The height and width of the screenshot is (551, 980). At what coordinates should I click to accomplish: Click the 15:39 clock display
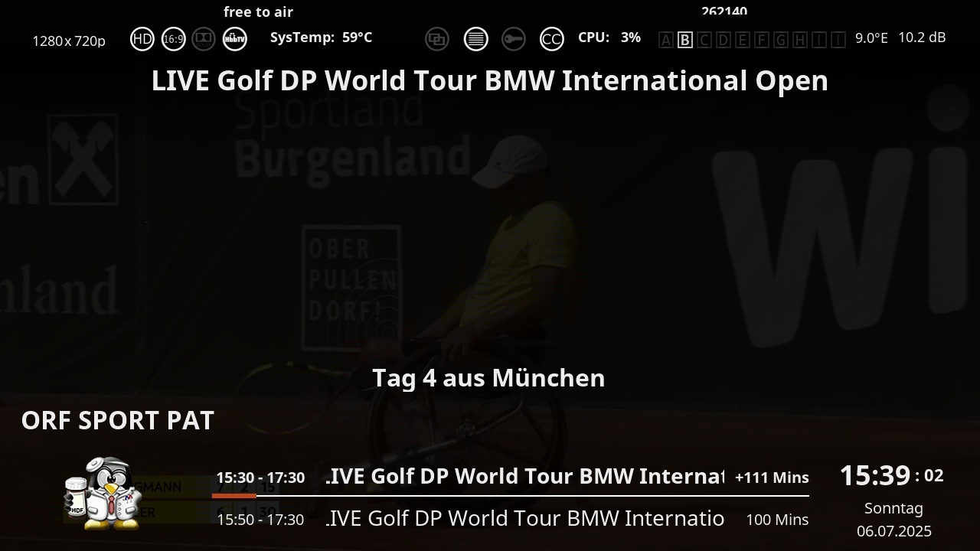tap(875, 475)
